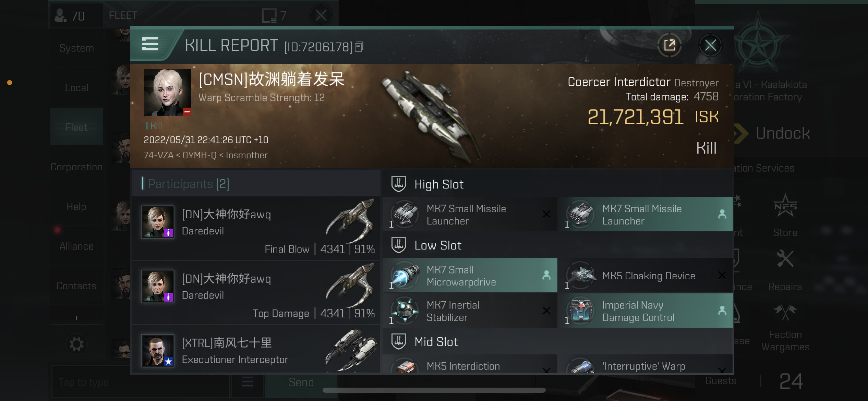This screenshot has height=401, width=868.
Task: Click the Imperial Navy Damage Control icon
Action: pyautogui.click(x=581, y=310)
